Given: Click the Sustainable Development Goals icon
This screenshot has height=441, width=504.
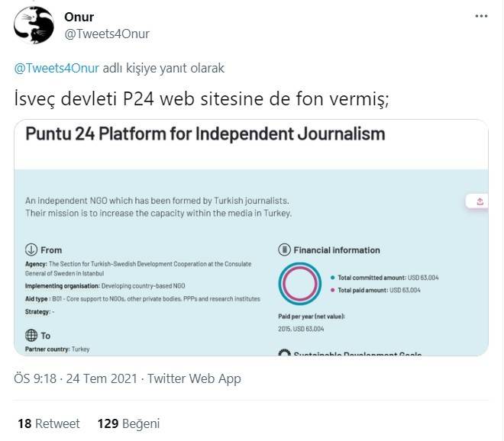Looking at the screenshot, I should pos(284,354).
